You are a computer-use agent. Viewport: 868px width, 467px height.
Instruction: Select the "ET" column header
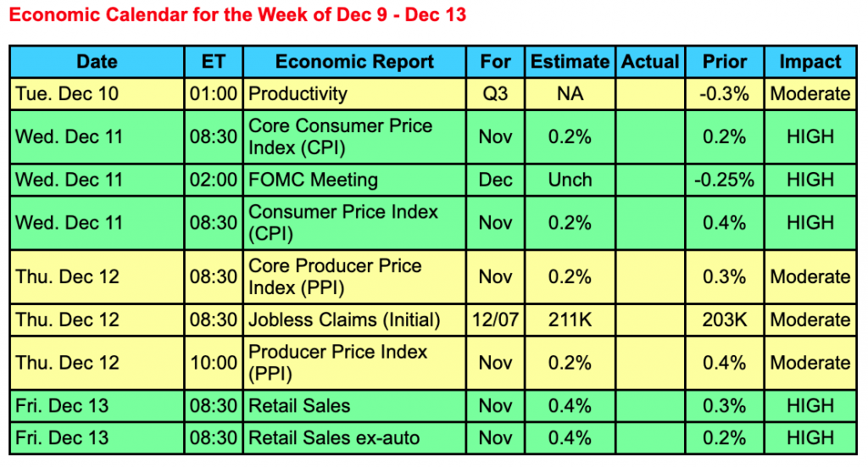[x=213, y=62]
